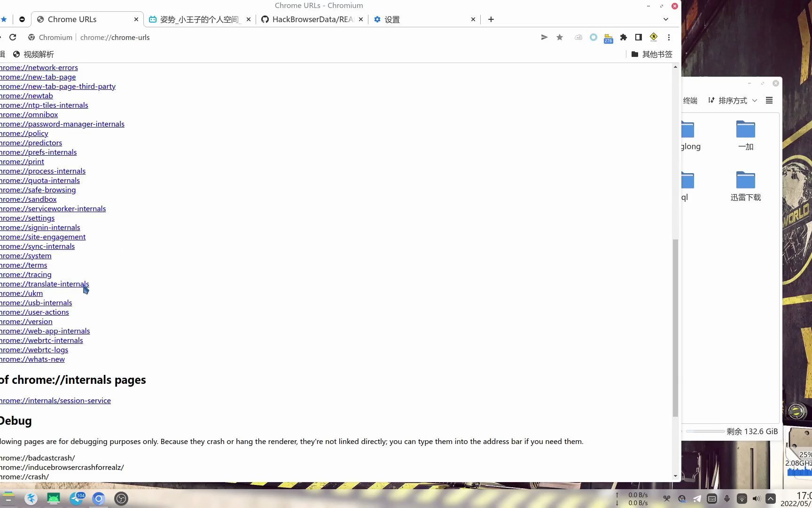Click the share (paper plane) icon in address bar
Viewport: 812px width, 508px height.
coord(544,37)
